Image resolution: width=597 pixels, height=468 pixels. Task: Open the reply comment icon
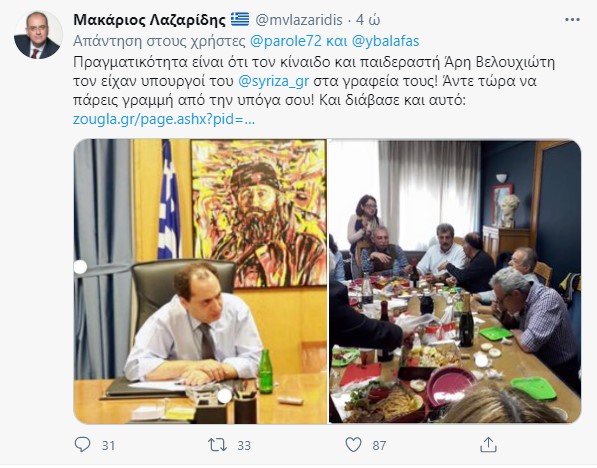pos(82,444)
